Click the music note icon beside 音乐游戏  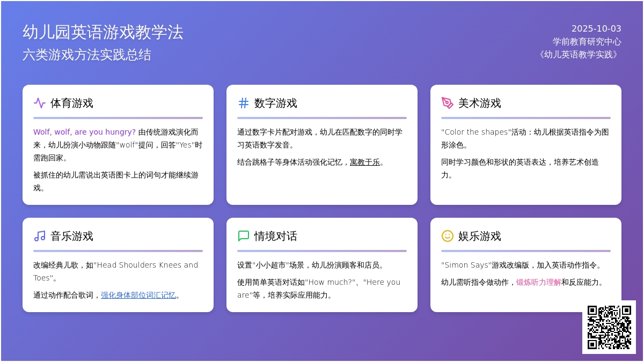40,236
